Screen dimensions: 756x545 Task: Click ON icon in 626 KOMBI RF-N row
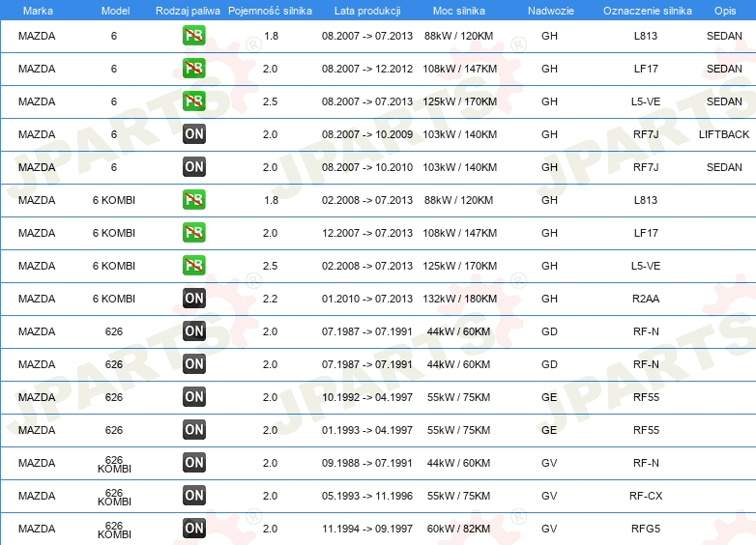point(193,463)
